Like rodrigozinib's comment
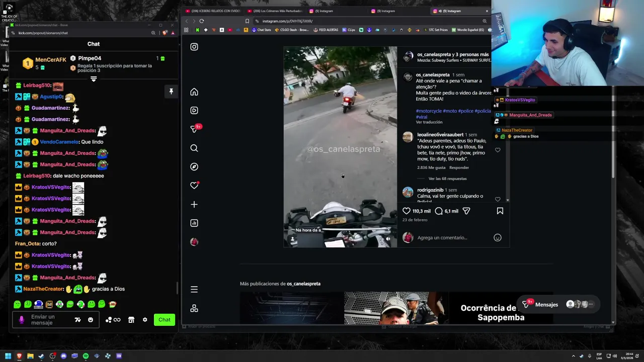Screen dimensions: 644x362 tap(498, 199)
